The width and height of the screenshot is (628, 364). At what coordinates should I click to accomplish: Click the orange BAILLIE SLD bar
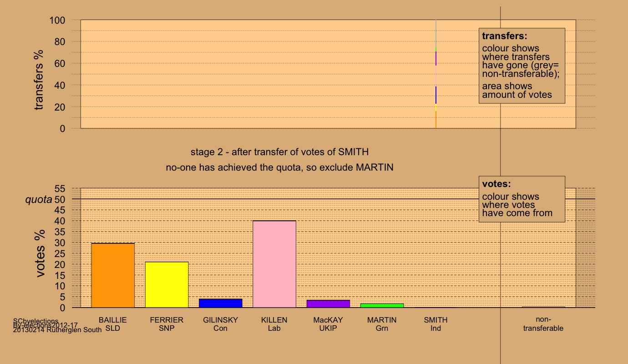[x=113, y=275]
